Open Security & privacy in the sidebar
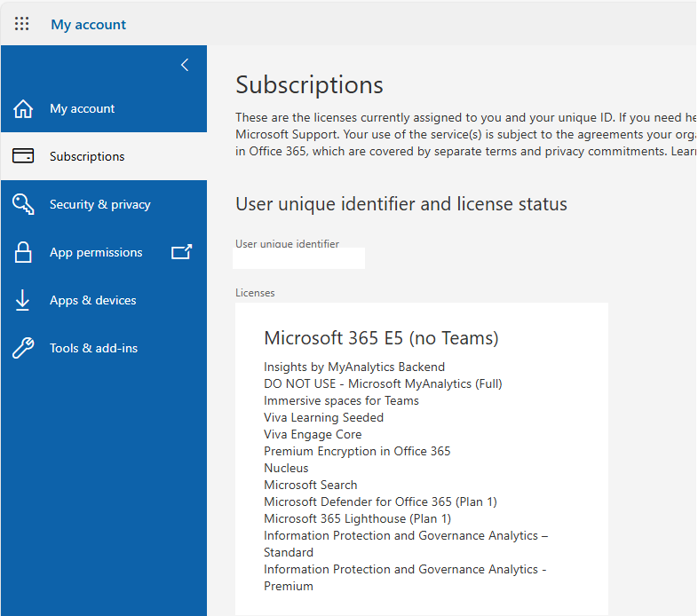This screenshot has width=698, height=616. pyautogui.click(x=104, y=204)
